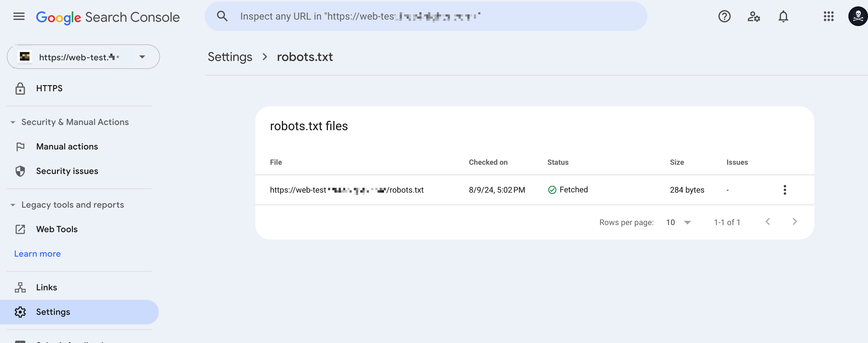The image size is (868, 343).
Task: Navigate to Settings via the breadcrumb
Action: pos(230,57)
